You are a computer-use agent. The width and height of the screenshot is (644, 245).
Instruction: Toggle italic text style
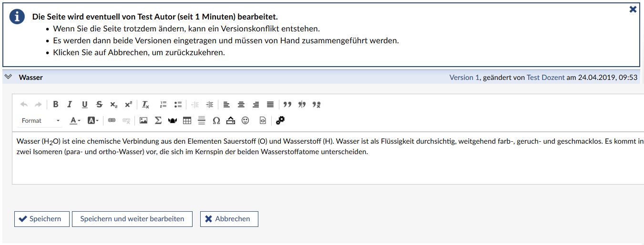[70, 105]
